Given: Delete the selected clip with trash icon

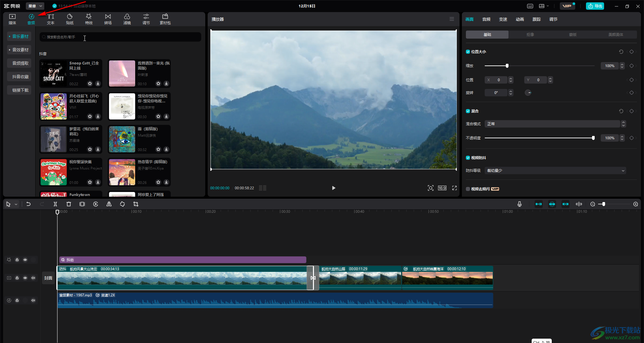Looking at the screenshot, I should coord(69,204).
